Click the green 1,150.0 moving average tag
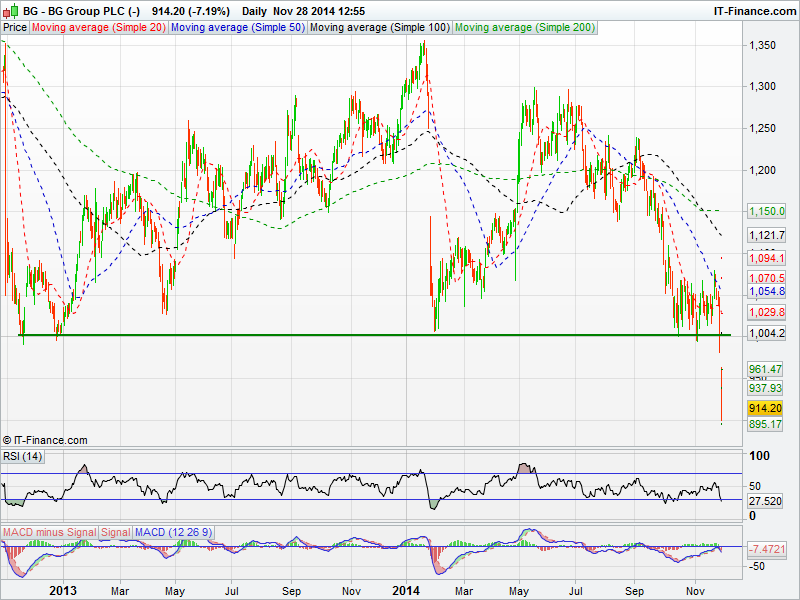The height and width of the screenshot is (600, 800). (x=768, y=212)
